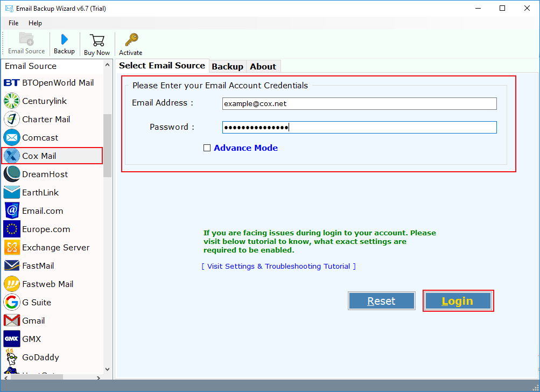Open the Help menu

point(35,23)
